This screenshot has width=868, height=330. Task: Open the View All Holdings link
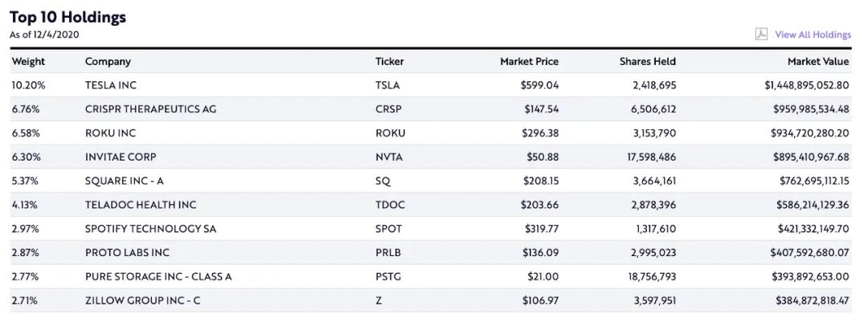(813, 35)
